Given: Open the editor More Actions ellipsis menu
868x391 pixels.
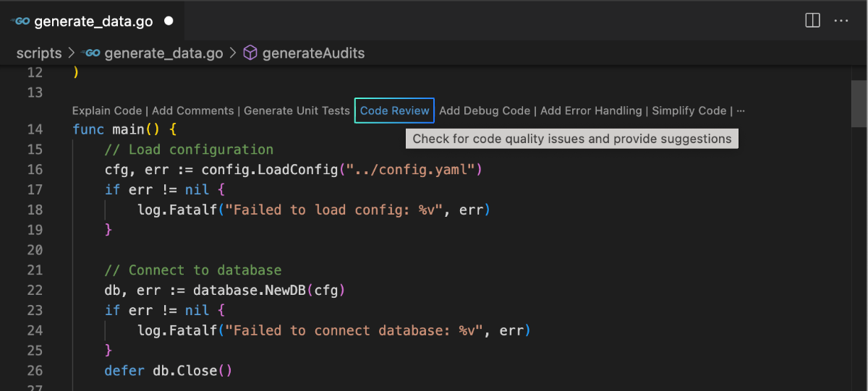Looking at the screenshot, I should click(x=841, y=20).
